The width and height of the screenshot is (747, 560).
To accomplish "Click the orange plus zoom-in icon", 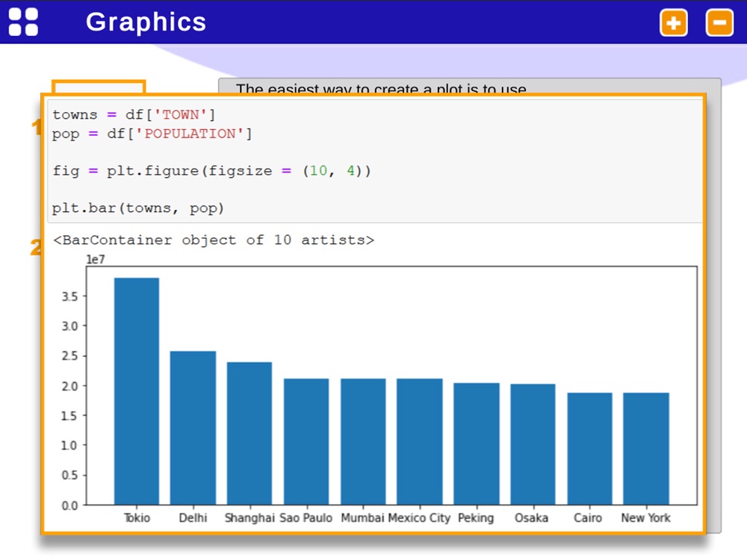I will click(673, 22).
